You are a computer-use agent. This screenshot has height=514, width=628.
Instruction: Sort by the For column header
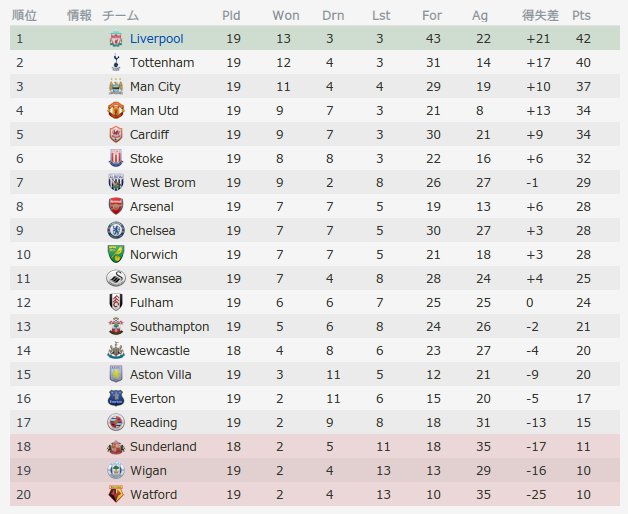click(x=432, y=16)
